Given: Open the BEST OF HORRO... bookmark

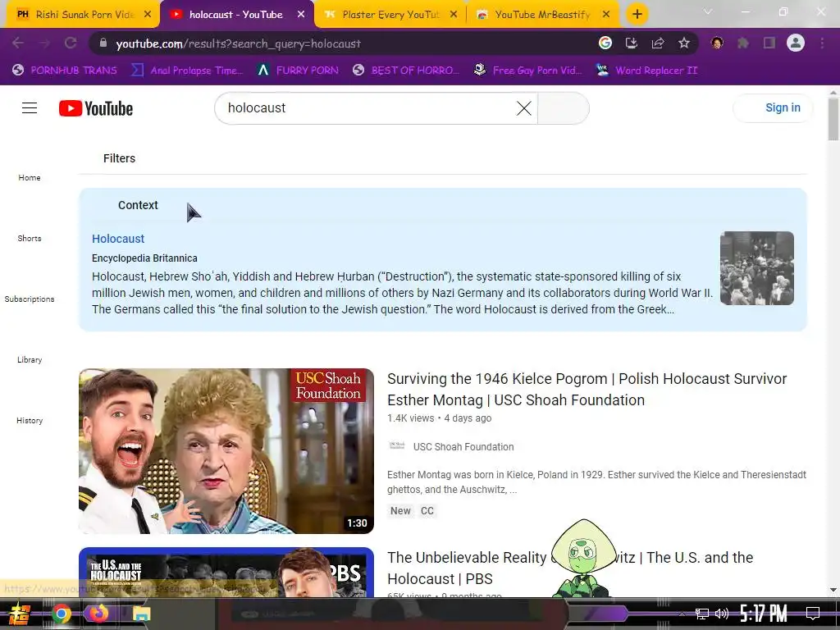Looking at the screenshot, I should (x=406, y=71).
